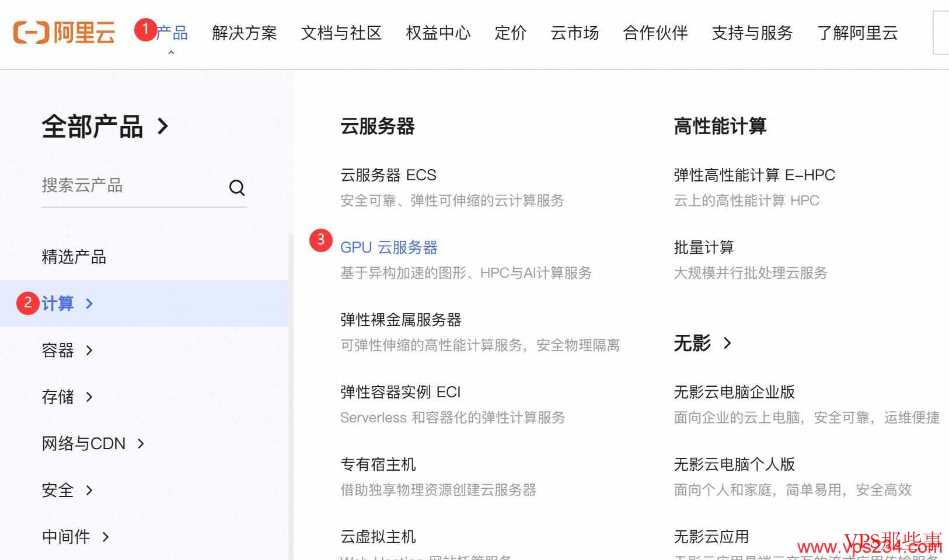This screenshot has width=949, height=560.
Task: Expand the 存储 category chevron
Action: pyautogui.click(x=89, y=397)
